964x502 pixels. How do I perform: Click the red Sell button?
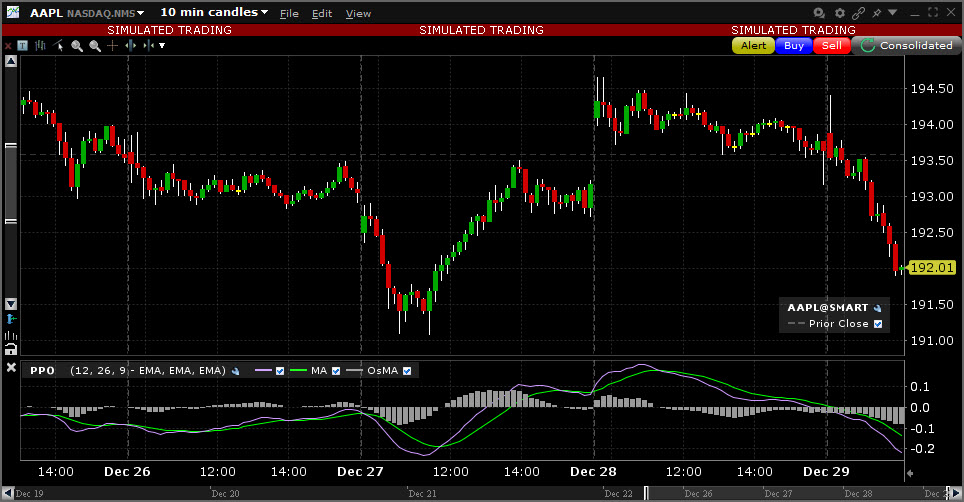pyautogui.click(x=832, y=45)
